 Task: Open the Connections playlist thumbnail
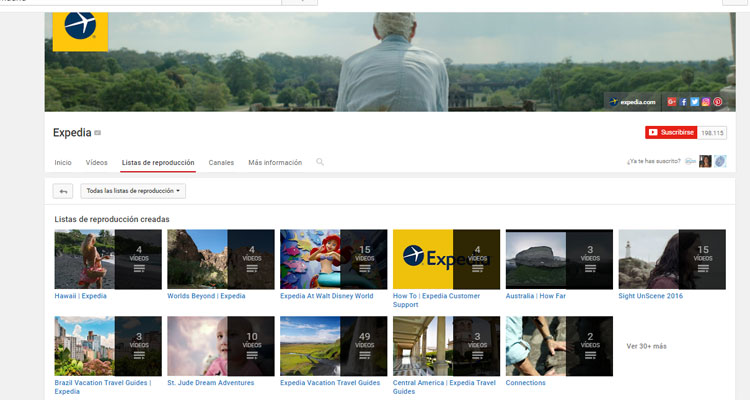tap(559, 346)
